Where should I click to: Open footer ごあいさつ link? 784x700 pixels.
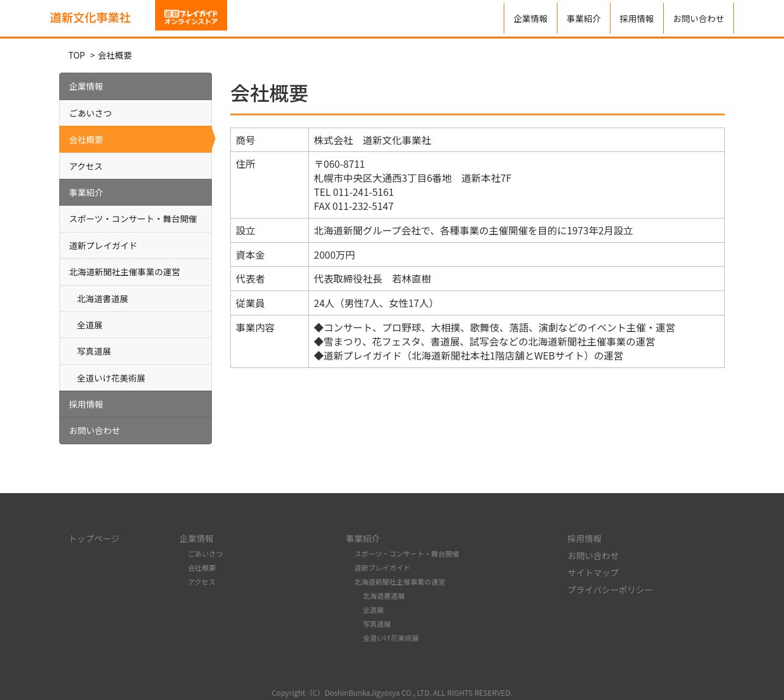coord(205,554)
